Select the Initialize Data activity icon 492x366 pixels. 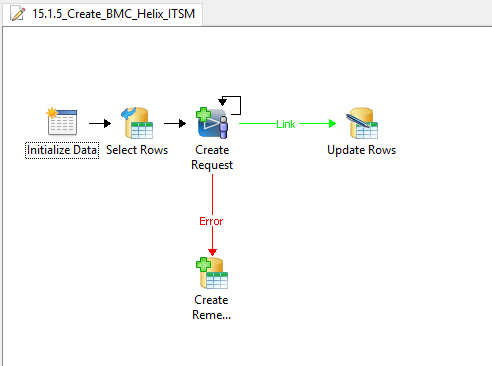pos(62,122)
